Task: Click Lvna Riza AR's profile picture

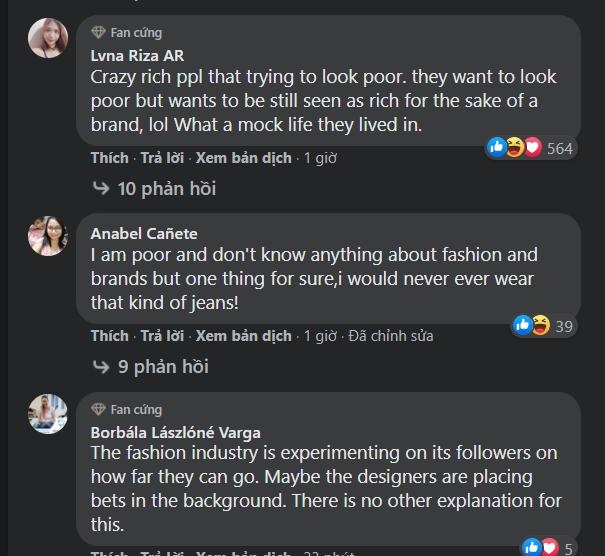Action: 48,38
